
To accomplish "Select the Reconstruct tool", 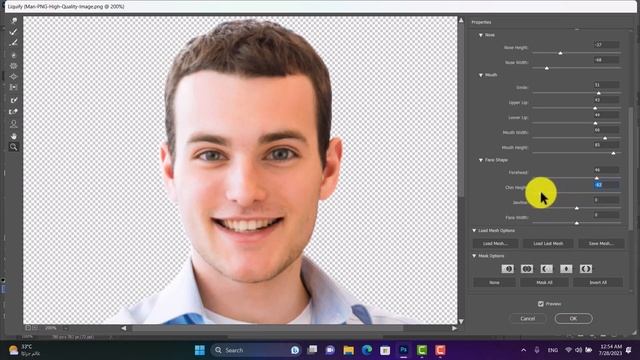I will 13,32.
